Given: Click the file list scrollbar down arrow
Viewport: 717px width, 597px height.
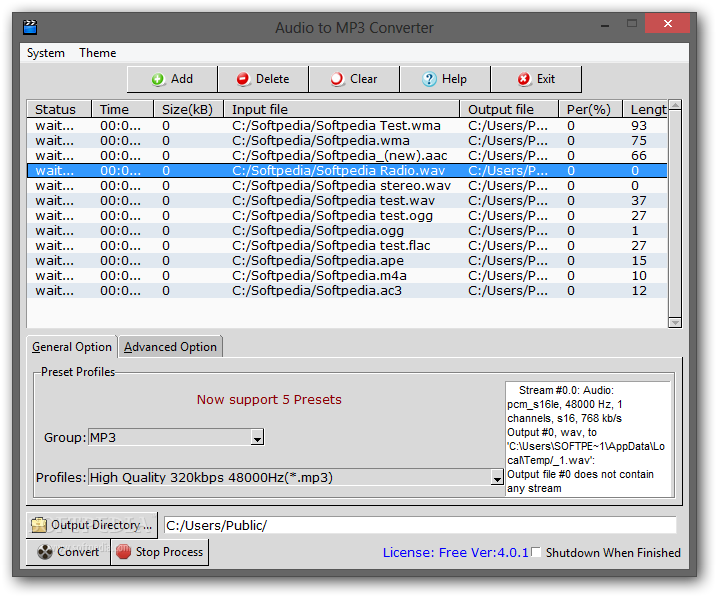Looking at the screenshot, I should pos(675,322).
